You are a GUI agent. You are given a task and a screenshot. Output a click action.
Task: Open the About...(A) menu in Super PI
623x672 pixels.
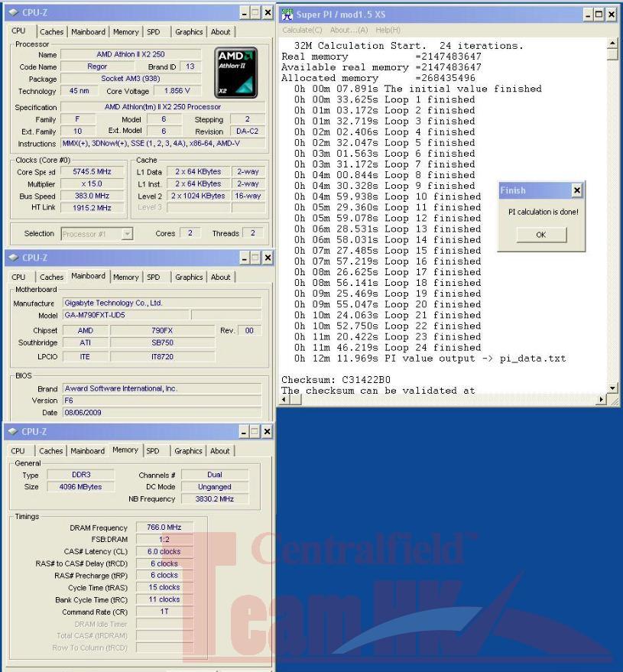(x=349, y=30)
